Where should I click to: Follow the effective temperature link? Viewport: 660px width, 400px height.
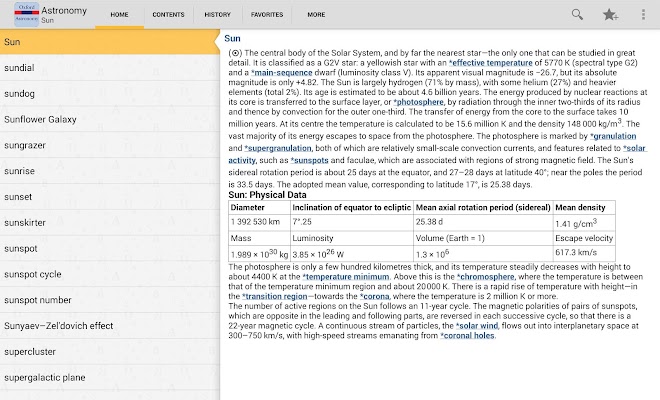coord(490,63)
